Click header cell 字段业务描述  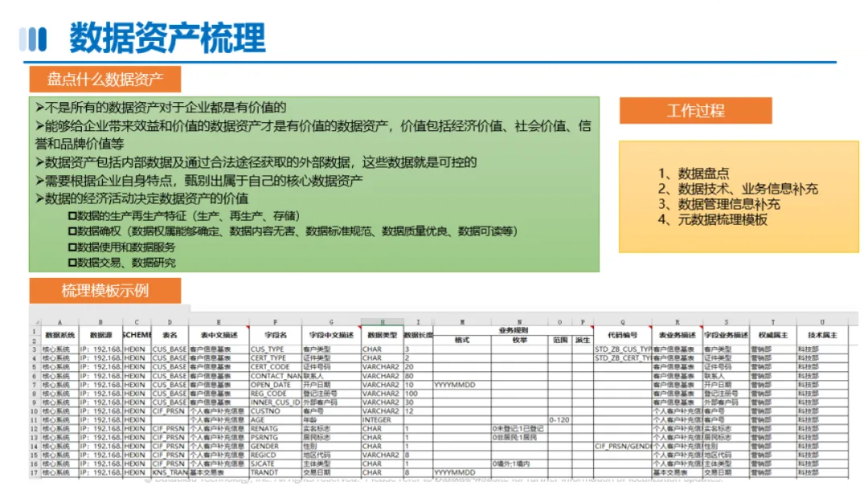(x=726, y=335)
